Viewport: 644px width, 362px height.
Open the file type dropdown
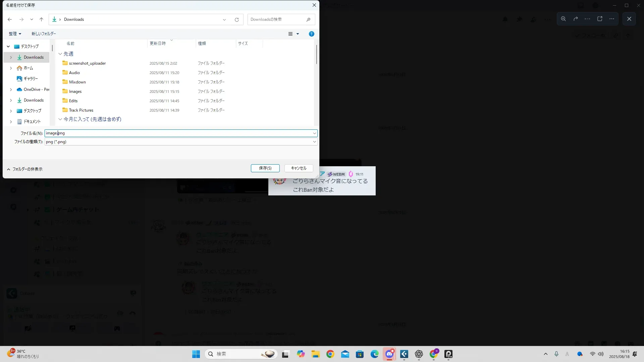coord(314,142)
